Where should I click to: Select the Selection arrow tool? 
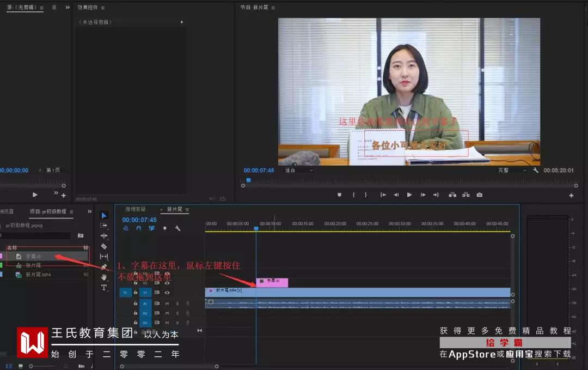click(104, 215)
